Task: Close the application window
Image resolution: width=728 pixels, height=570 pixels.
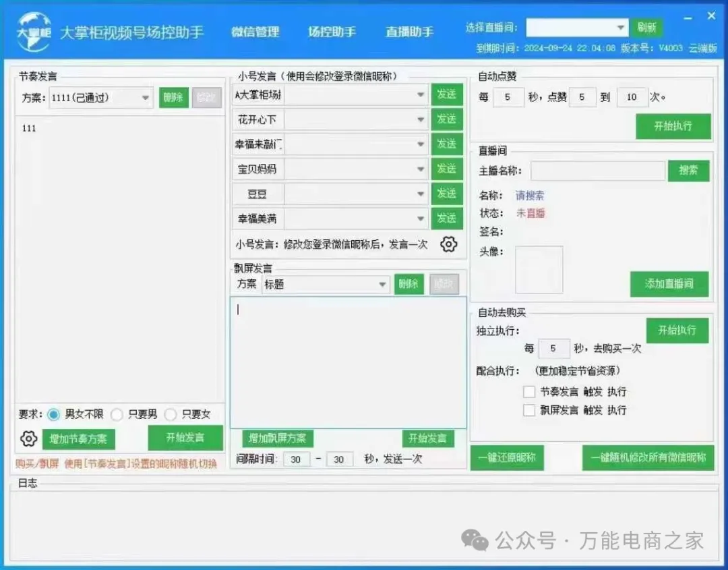Action: point(711,16)
